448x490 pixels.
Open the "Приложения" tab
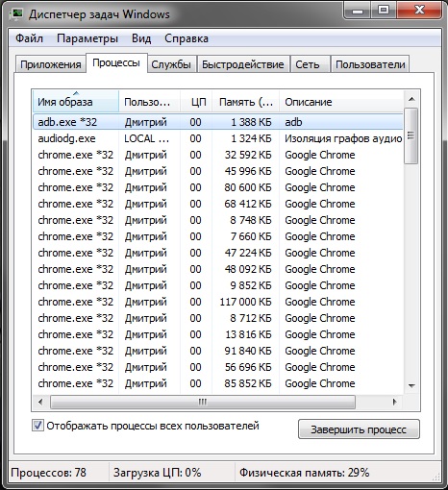(51, 64)
